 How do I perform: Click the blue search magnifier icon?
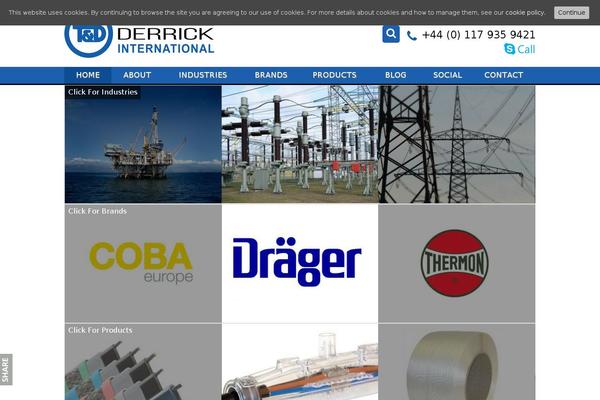(x=391, y=34)
